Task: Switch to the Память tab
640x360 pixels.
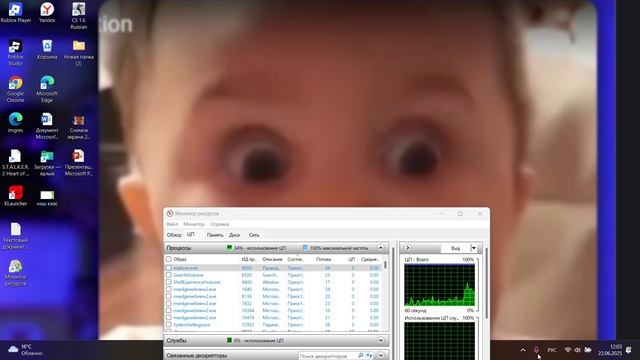Action: [215, 235]
